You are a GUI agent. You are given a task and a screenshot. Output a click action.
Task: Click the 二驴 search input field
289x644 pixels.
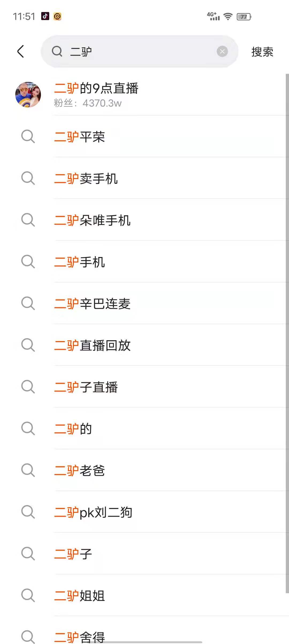[139, 51]
